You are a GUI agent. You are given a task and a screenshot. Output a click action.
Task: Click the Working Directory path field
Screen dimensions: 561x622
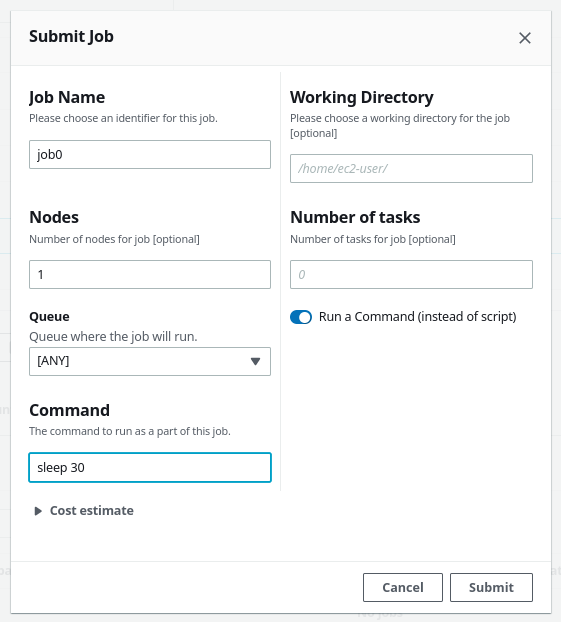411,169
